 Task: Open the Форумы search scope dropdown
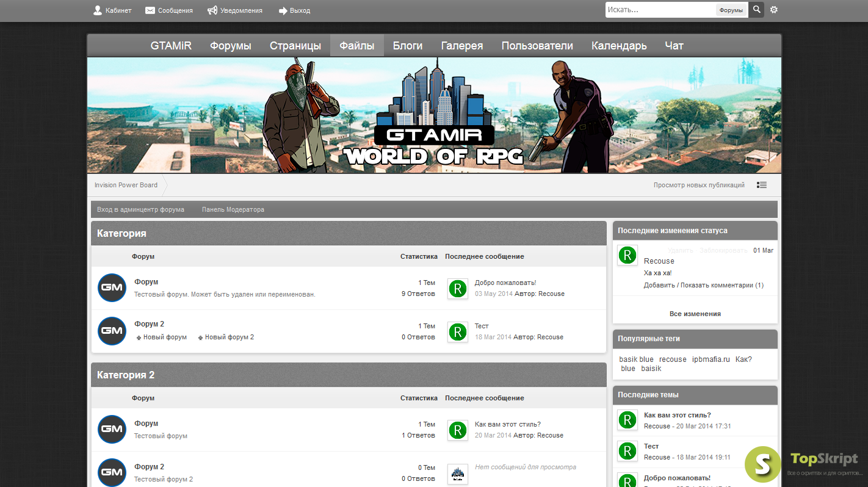pos(731,10)
